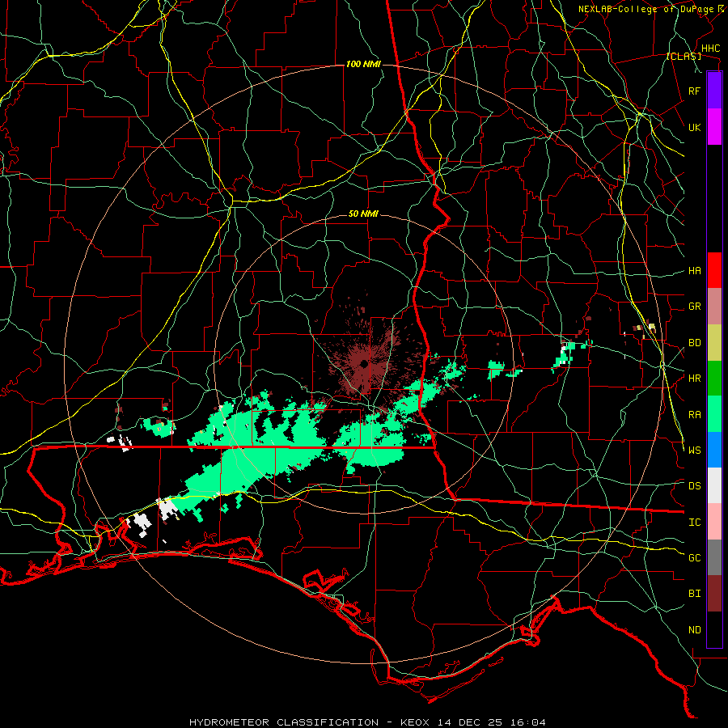The height and width of the screenshot is (728, 728).
Task: Click the GC legend label
Action: 694,557
